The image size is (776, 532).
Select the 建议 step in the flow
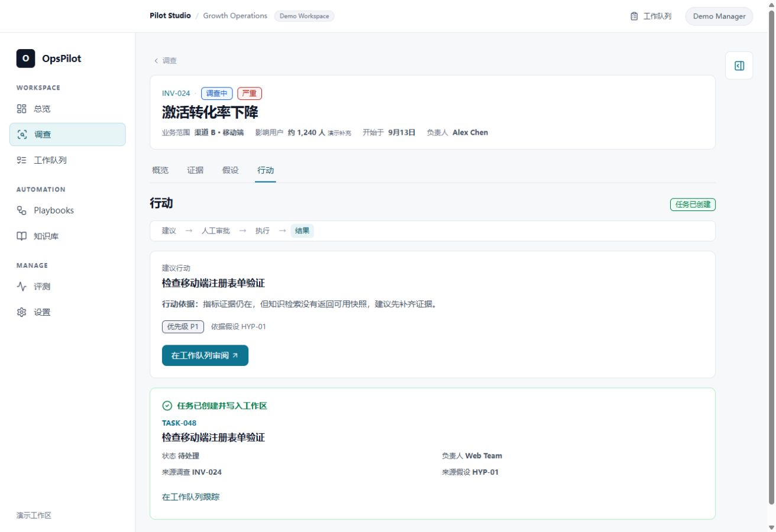pos(169,231)
